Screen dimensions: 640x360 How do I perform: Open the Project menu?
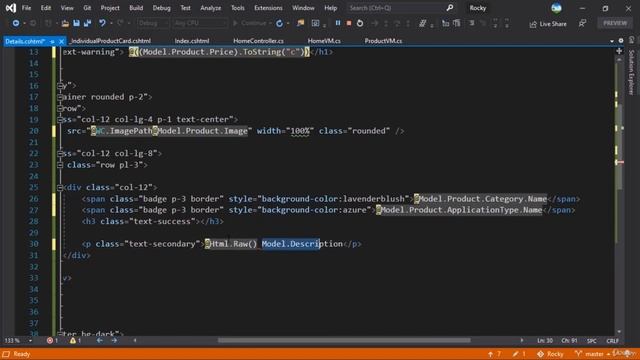tap(110, 8)
